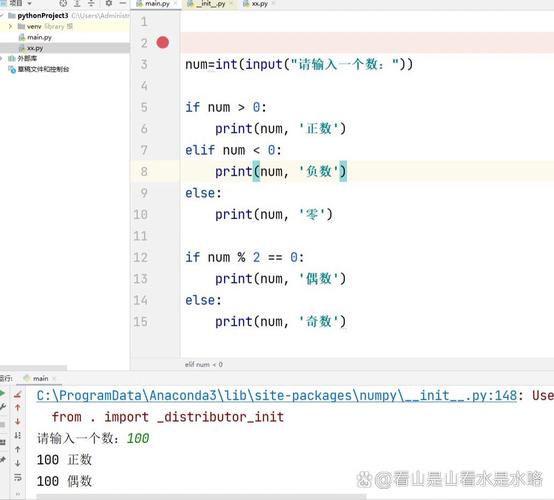This screenshot has height=500, width=554.
Task: Click 'elif num < 0:' code line
Action: tap(234, 150)
